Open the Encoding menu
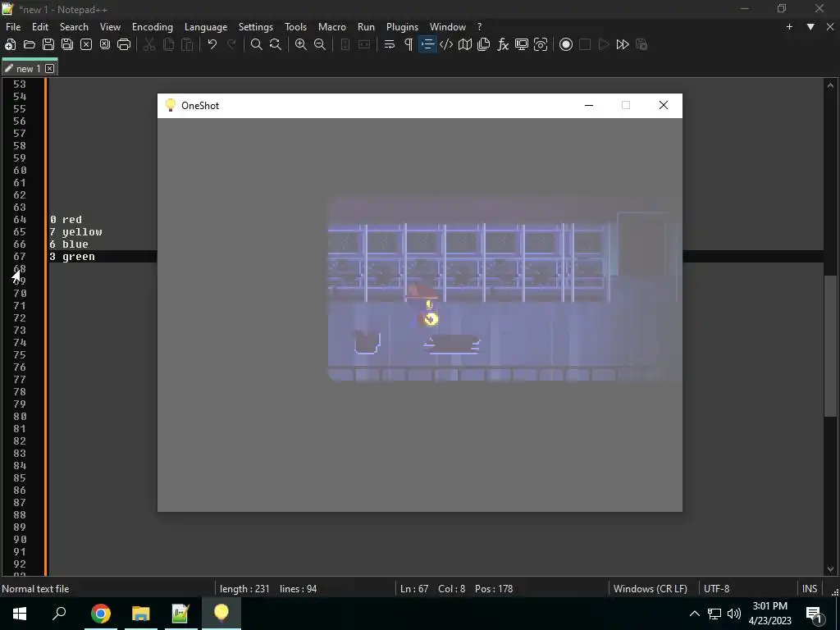Image resolution: width=840 pixels, height=630 pixels. (x=152, y=27)
